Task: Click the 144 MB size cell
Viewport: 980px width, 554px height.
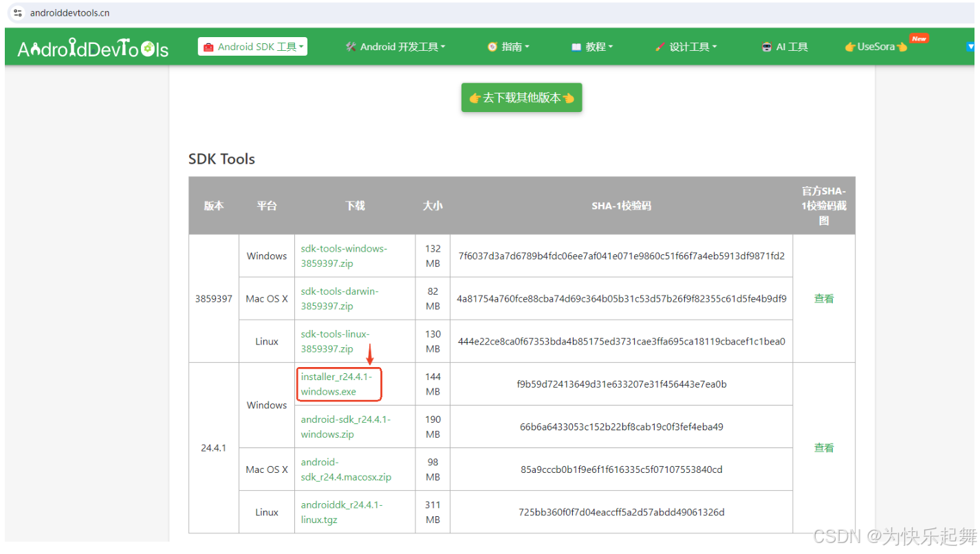Action: pos(433,384)
